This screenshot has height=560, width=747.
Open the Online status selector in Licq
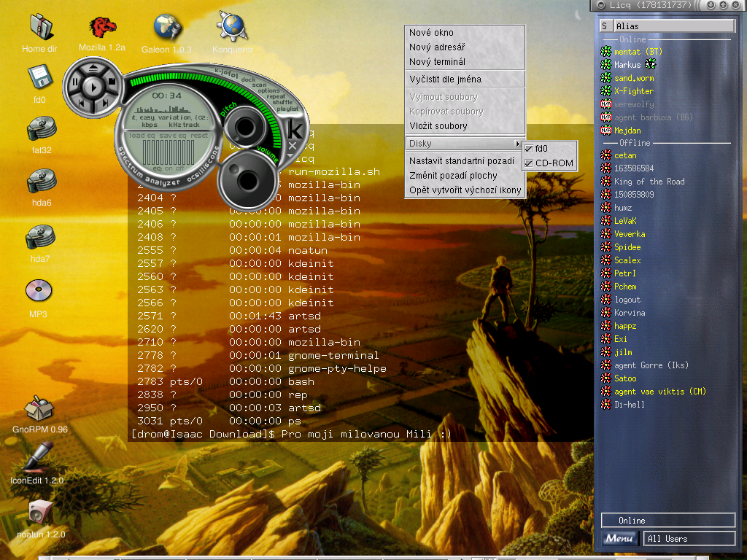point(667,521)
